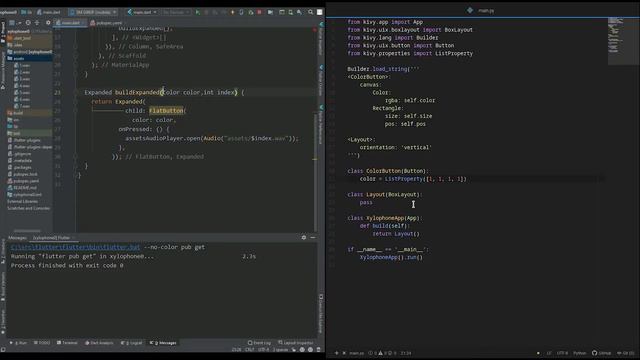Click the flutter.bat path link in console

pos(76,247)
